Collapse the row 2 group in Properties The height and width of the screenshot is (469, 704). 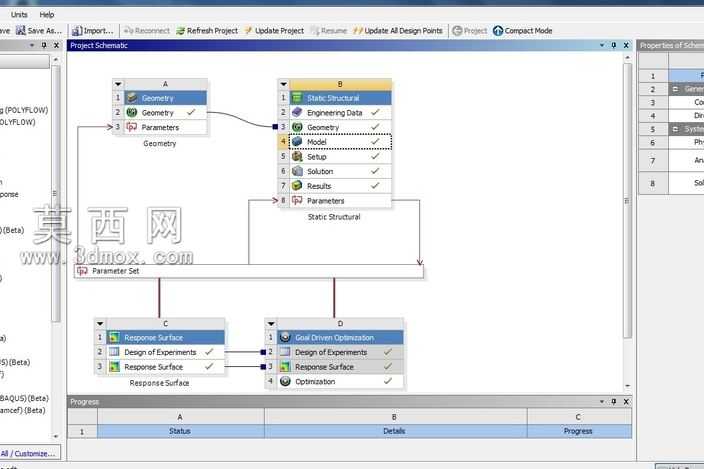click(675, 89)
